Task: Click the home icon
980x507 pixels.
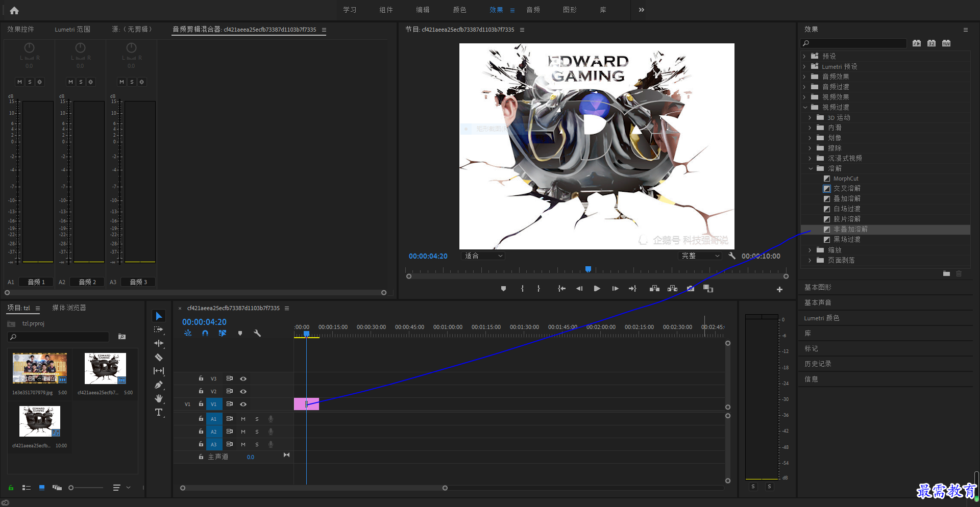Action: tap(14, 10)
